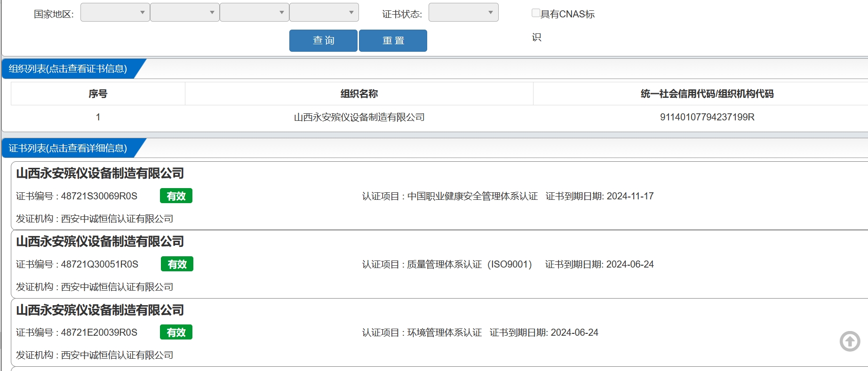Click the 国家地区 label
This screenshot has width=868, height=371.
(x=54, y=14)
